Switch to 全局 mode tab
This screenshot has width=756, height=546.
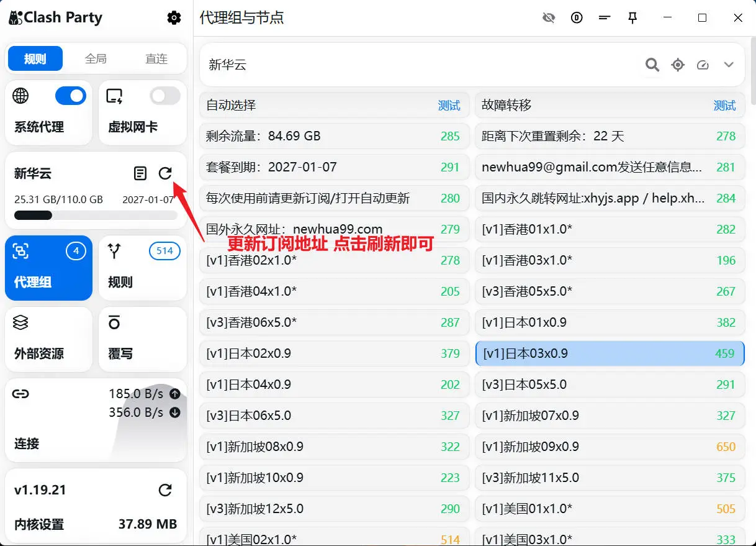click(95, 58)
